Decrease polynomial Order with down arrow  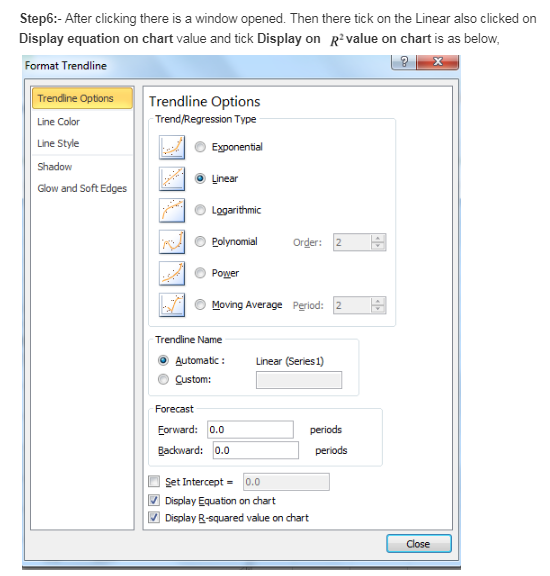[378, 246]
